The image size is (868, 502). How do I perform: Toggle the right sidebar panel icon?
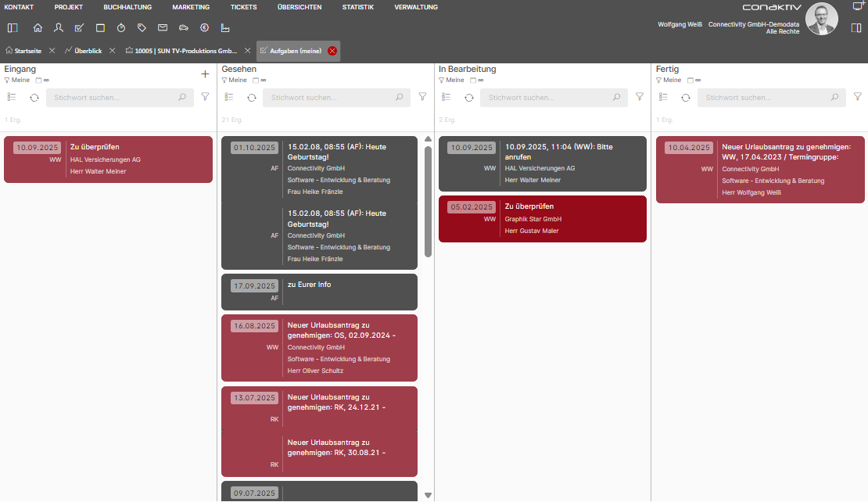click(x=856, y=27)
